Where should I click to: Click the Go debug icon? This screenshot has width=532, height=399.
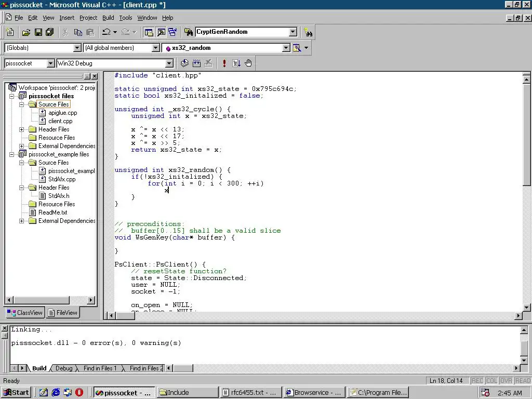point(236,63)
